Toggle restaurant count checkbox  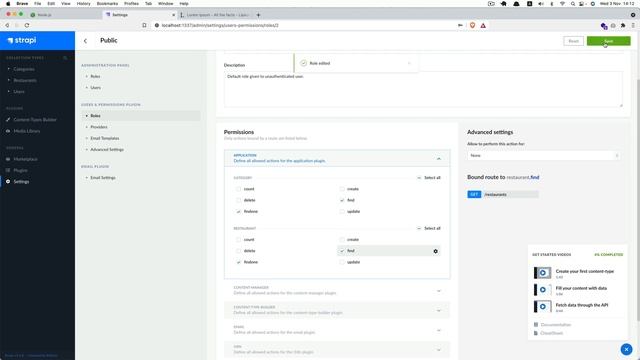[238, 240]
